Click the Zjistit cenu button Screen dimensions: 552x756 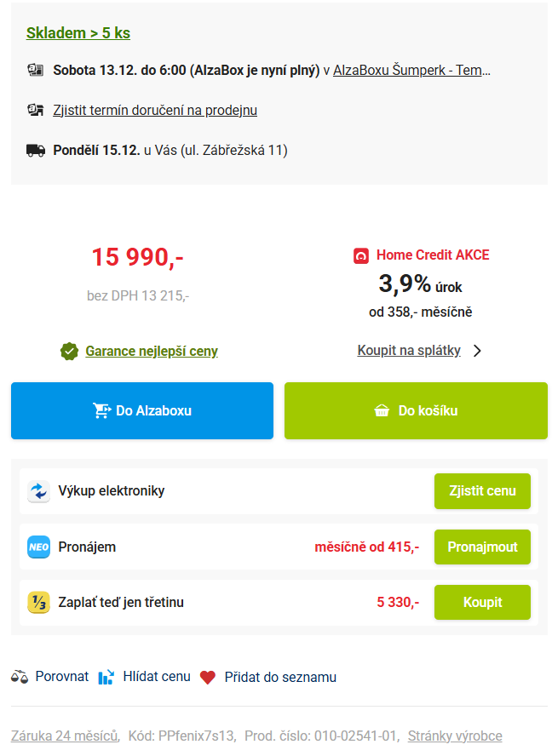click(x=482, y=491)
